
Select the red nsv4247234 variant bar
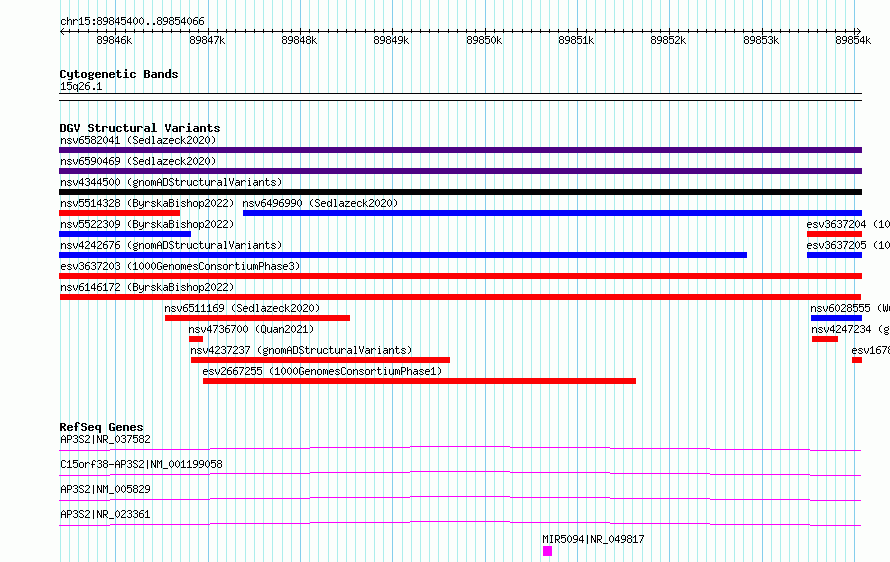coord(825,339)
